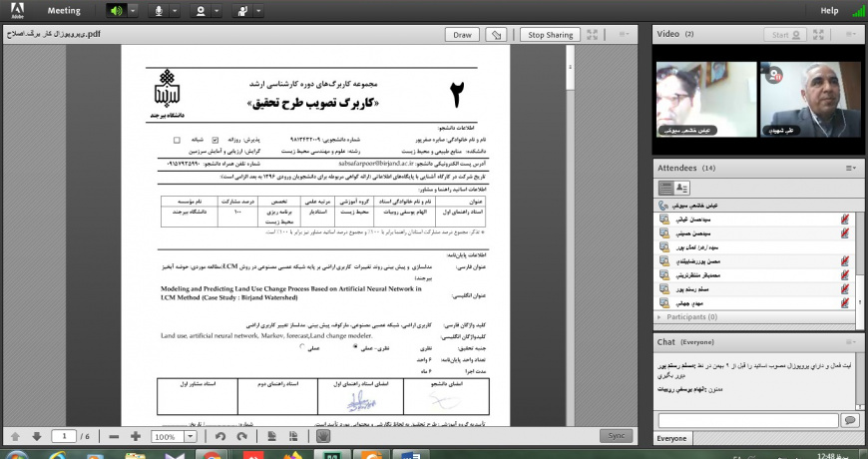
Task: Click the page number field showing 1
Action: 64,436
